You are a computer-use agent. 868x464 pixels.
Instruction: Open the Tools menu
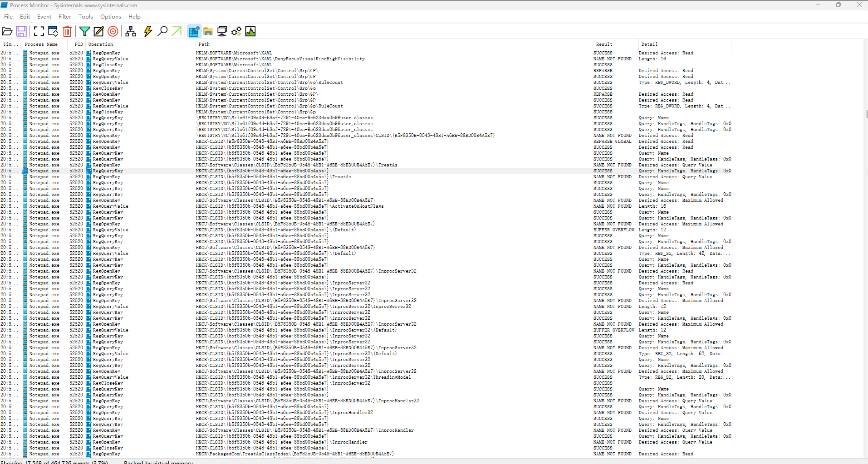(x=85, y=17)
